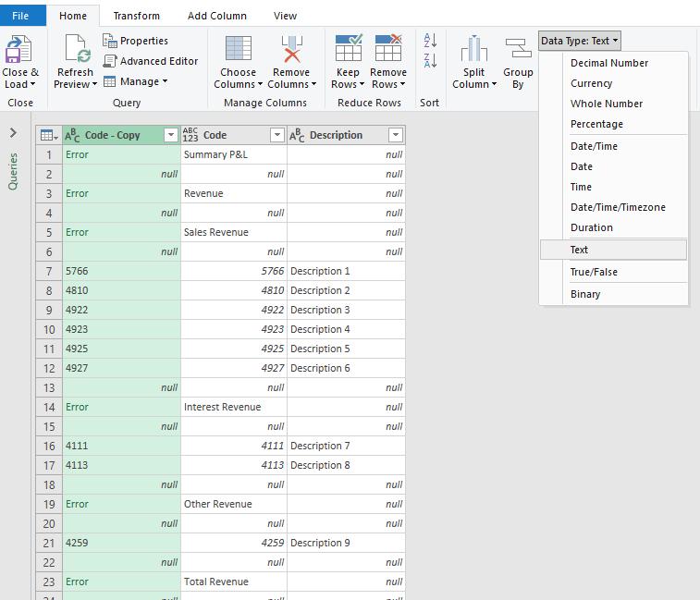Click the ABC type icon of Description column
700x600 pixels.
[298, 135]
